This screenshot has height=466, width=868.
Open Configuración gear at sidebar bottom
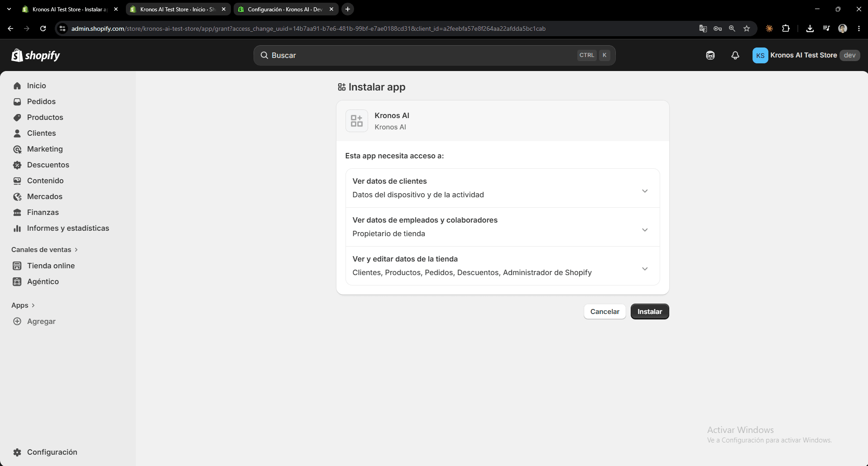point(17,452)
